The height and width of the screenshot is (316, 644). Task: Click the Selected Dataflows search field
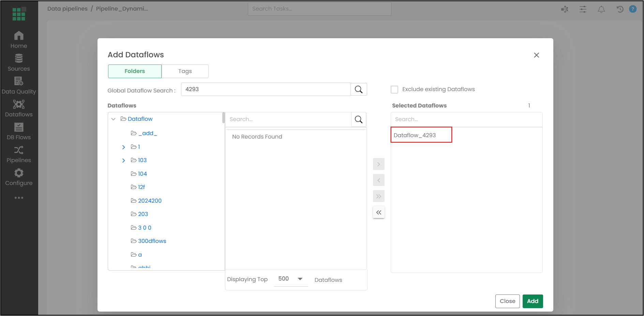click(466, 119)
